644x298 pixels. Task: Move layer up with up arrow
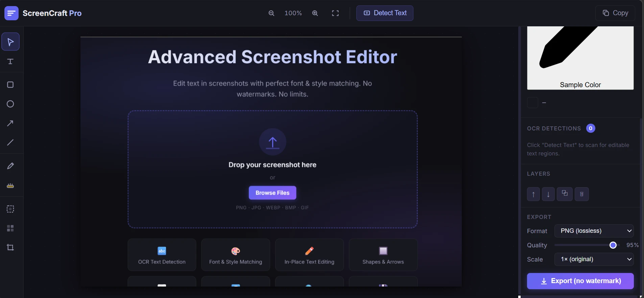533,194
